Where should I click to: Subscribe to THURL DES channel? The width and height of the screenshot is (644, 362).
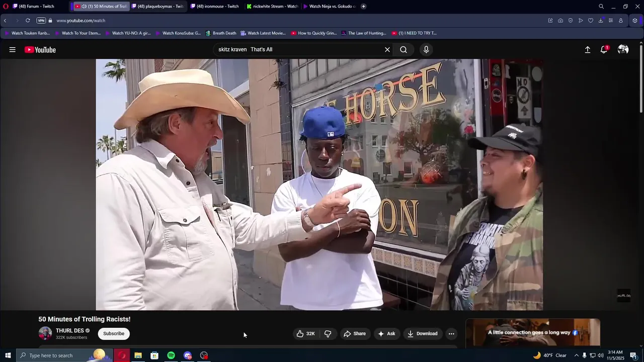pos(114,334)
